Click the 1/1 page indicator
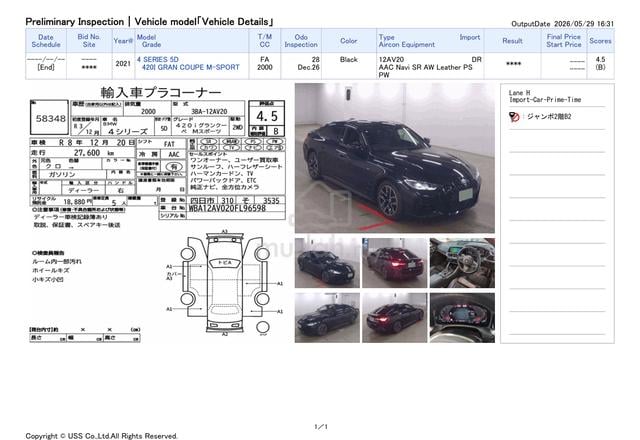This screenshot has height=440, width=640. click(321, 427)
